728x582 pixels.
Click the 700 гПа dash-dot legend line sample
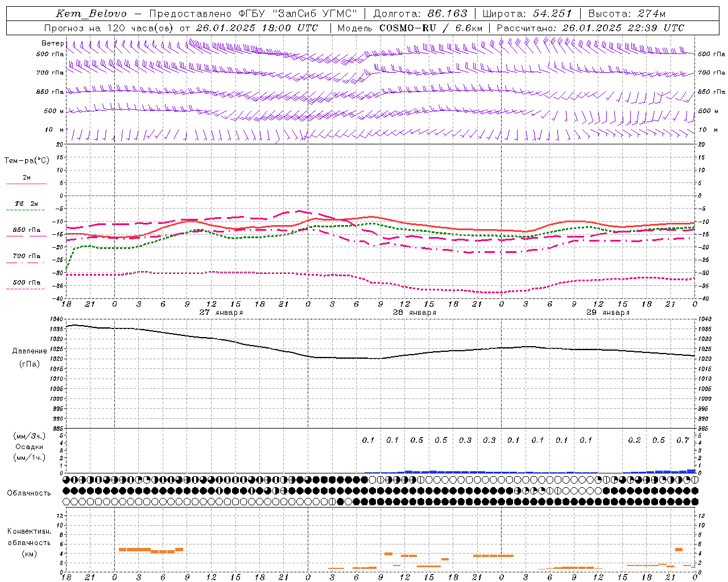pyautogui.click(x=25, y=263)
